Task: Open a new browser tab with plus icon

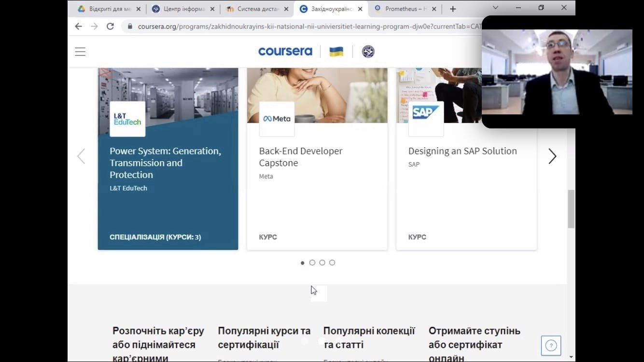Action: pos(452,9)
